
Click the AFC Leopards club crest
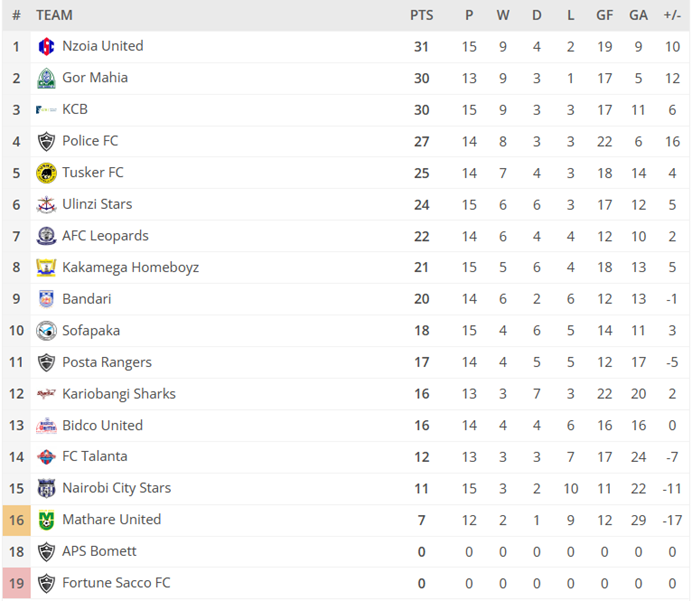coord(46,236)
